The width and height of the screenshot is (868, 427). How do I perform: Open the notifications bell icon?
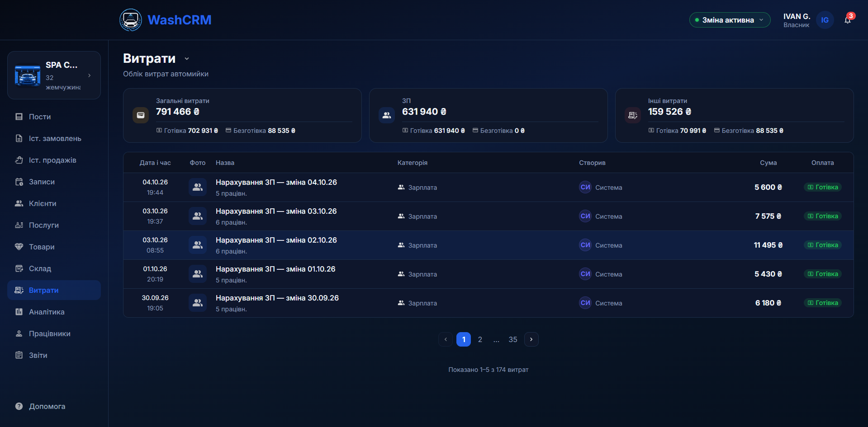[848, 20]
